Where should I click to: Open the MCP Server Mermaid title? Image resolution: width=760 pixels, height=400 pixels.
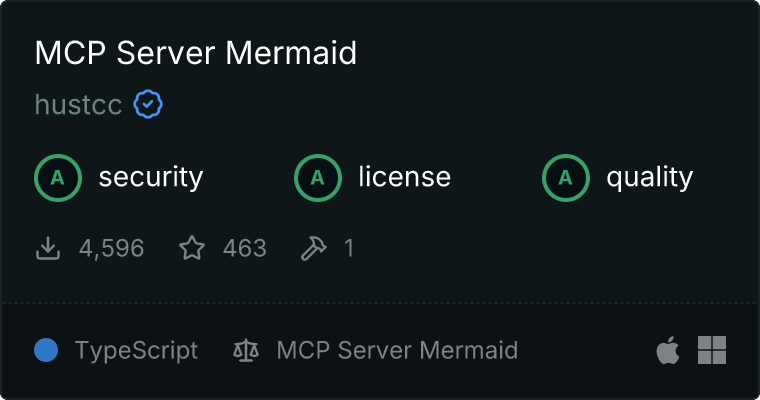coord(196,52)
